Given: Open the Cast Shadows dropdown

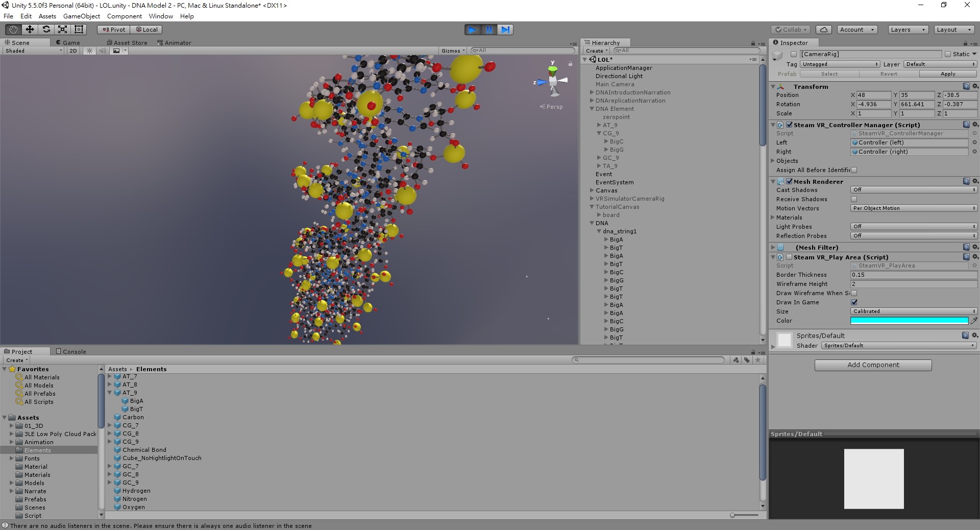Looking at the screenshot, I should pos(913,190).
